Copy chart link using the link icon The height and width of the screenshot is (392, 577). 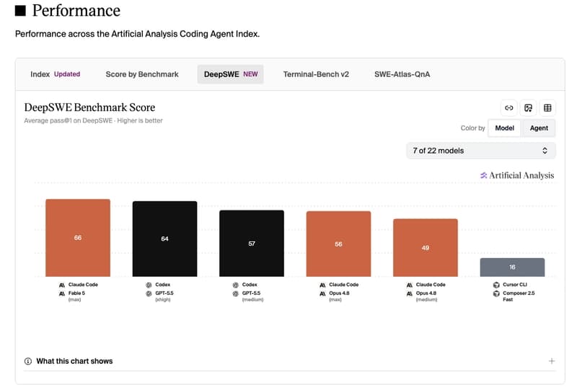click(x=509, y=108)
